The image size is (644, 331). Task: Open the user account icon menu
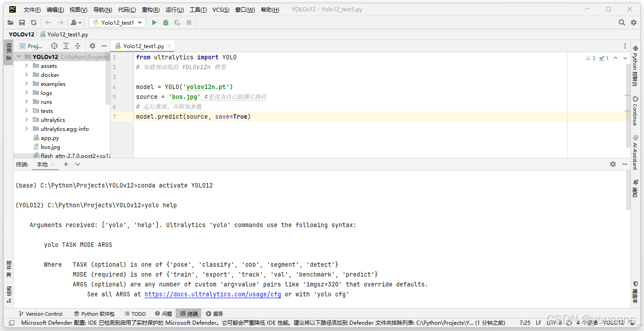(76, 22)
